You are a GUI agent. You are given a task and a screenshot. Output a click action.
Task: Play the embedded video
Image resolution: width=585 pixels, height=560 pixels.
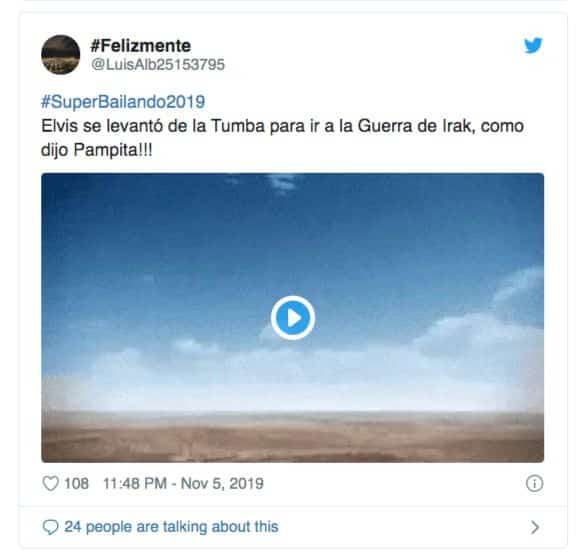(293, 318)
